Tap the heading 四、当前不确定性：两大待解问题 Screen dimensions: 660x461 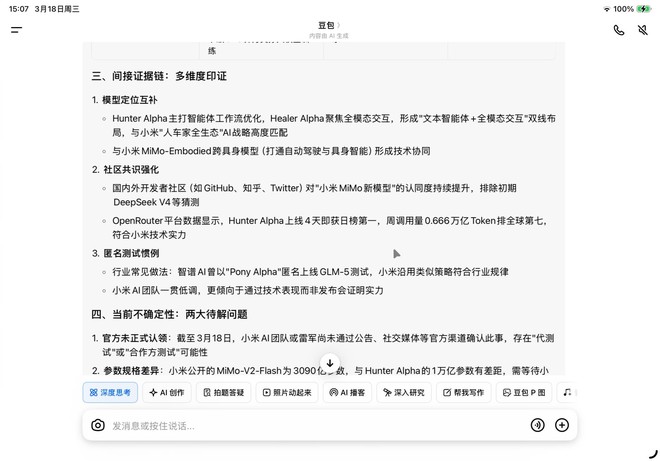169,314
